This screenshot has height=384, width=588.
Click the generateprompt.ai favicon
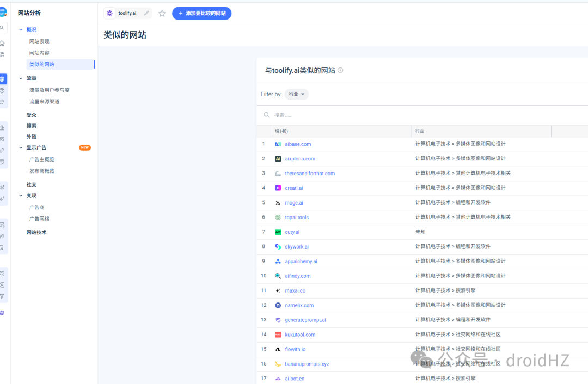(x=278, y=320)
